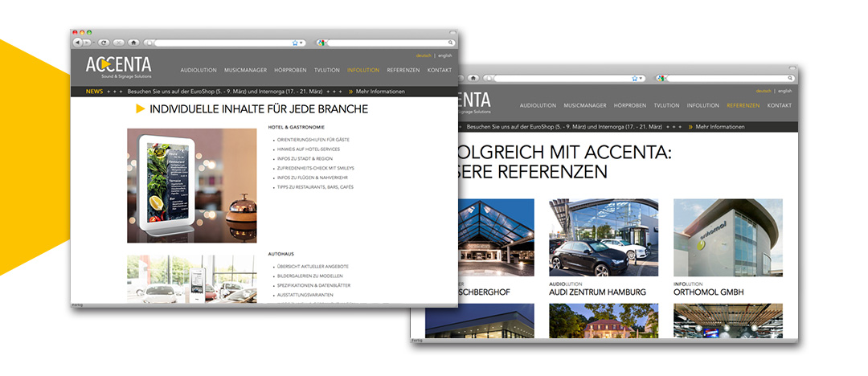The width and height of the screenshot is (868, 376).
Task: Click 'ZUFRIEDENHEITS-CHECK MIT SMILEYS' list item
Action: pos(316,169)
